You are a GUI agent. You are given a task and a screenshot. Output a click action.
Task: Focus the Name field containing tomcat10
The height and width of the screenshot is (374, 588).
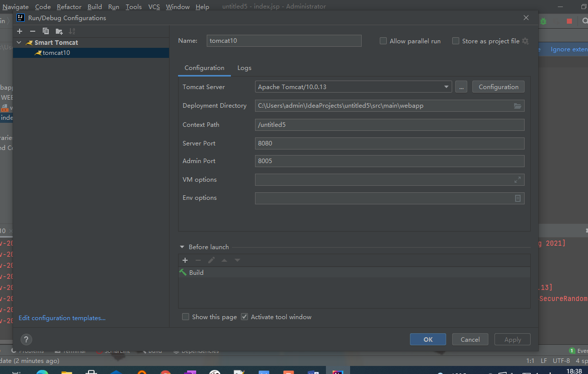[x=284, y=40]
